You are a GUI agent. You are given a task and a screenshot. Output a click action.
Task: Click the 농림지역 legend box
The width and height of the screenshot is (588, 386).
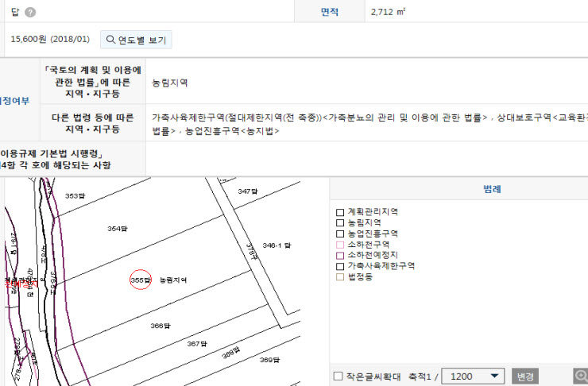pyautogui.click(x=340, y=223)
